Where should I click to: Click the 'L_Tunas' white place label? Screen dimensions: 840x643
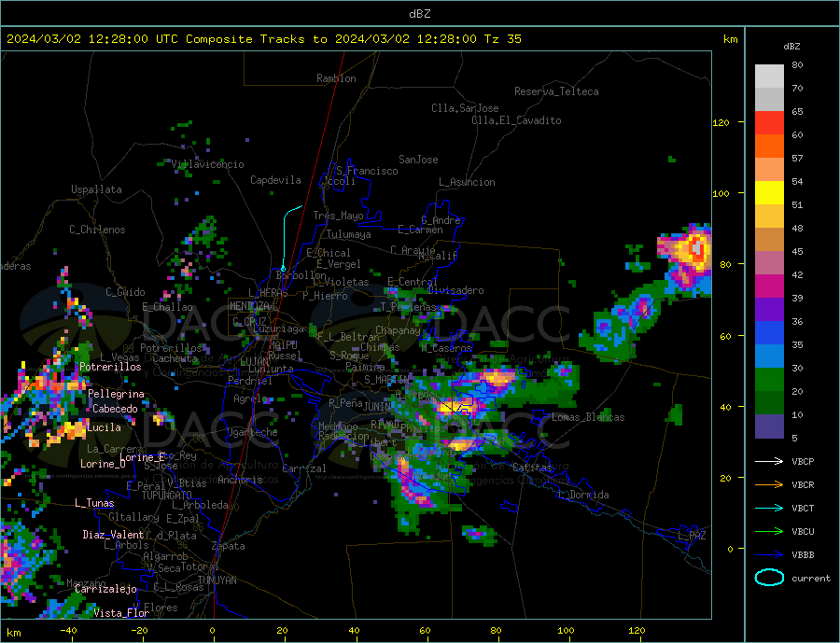coord(94,503)
